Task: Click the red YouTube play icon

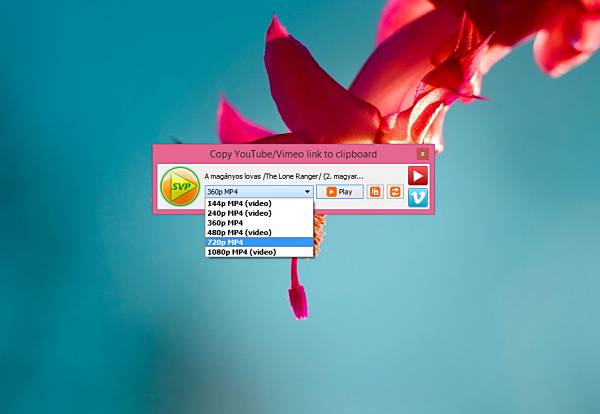Action: [x=417, y=176]
